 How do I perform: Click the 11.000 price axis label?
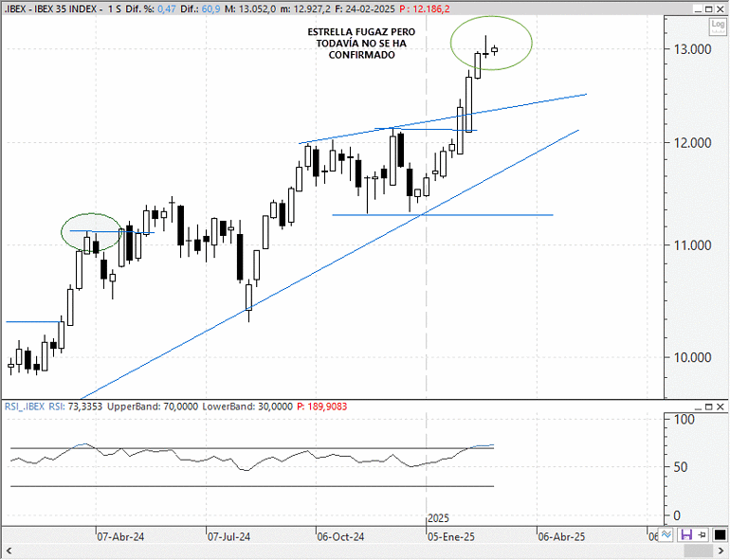(x=693, y=244)
